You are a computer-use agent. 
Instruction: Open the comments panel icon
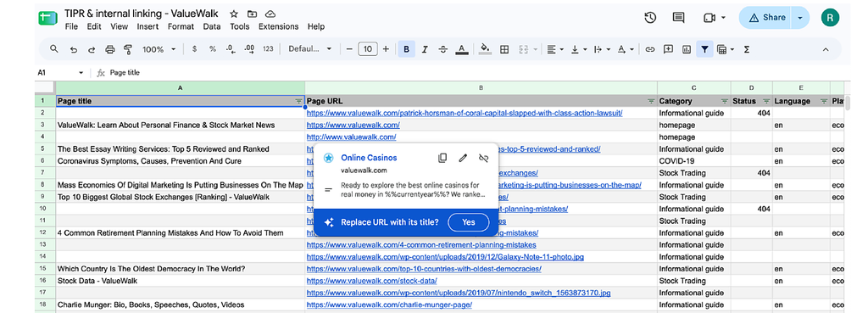click(x=679, y=18)
